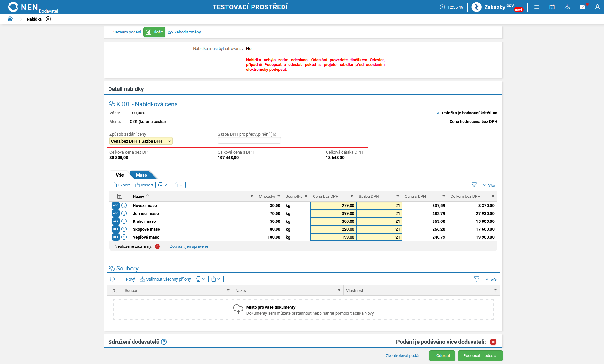Select the Maso tab
Viewport: 604px width, 364px height.
click(x=141, y=175)
